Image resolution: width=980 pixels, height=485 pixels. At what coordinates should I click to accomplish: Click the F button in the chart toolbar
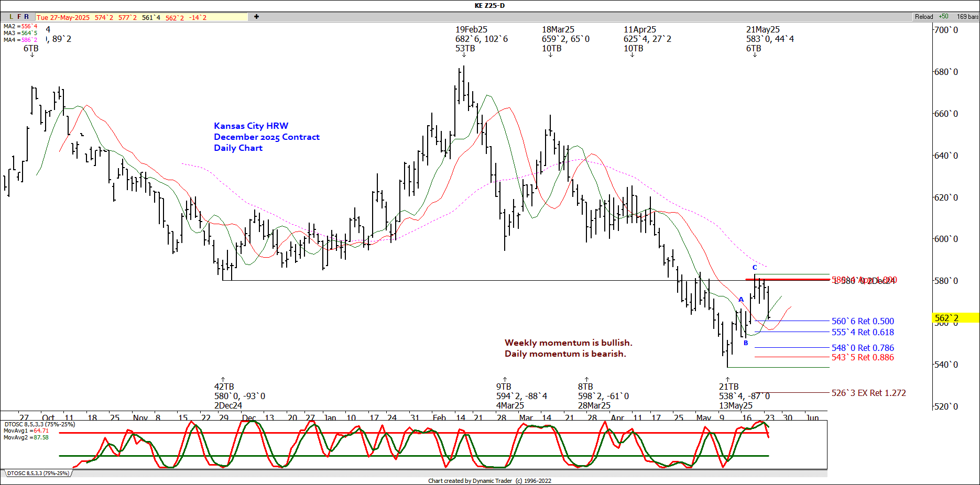point(19,17)
